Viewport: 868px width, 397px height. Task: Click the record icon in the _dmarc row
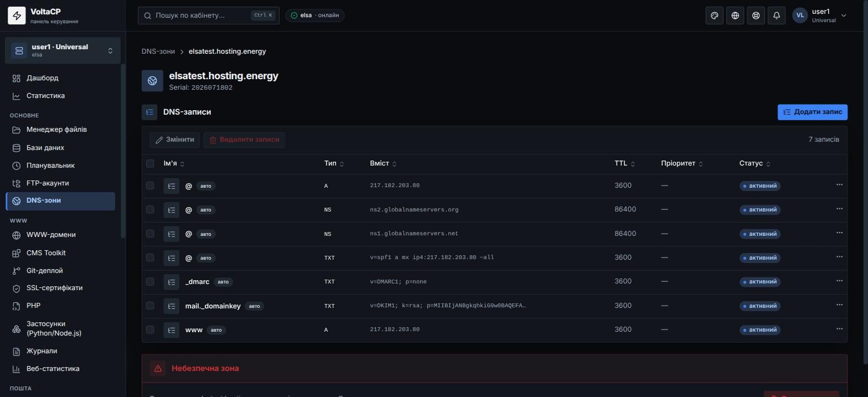pyautogui.click(x=172, y=282)
